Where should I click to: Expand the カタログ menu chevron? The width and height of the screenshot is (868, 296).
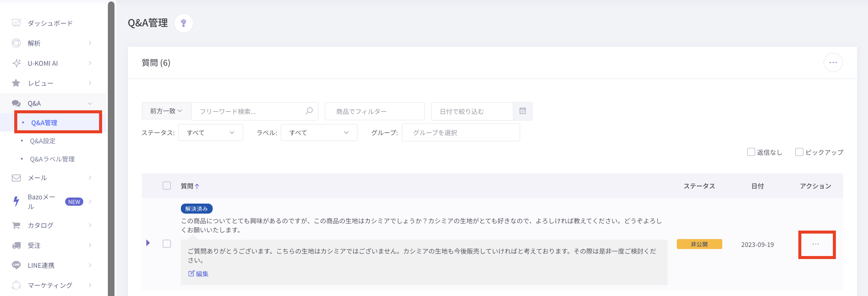click(x=90, y=225)
